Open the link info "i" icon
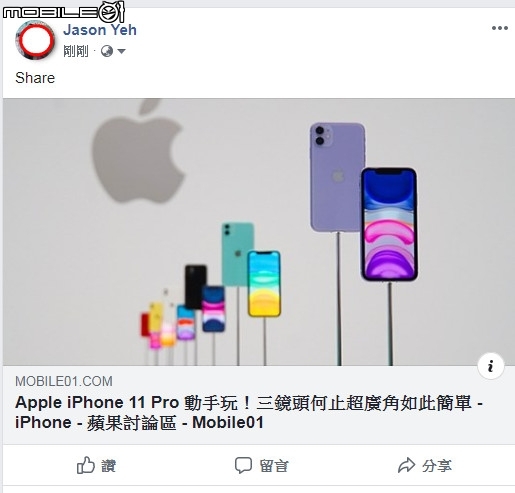This screenshot has height=493, width=515. (x=491, y=366)
